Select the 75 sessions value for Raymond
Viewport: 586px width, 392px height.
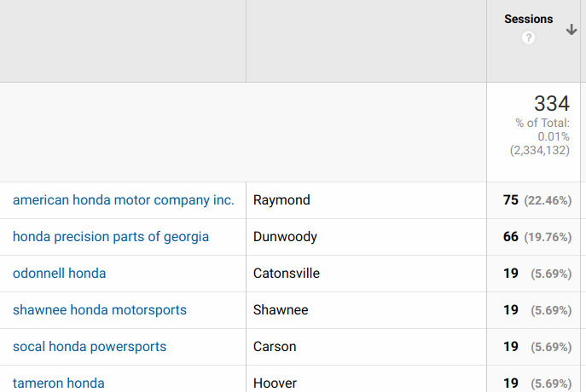point(510,200)
